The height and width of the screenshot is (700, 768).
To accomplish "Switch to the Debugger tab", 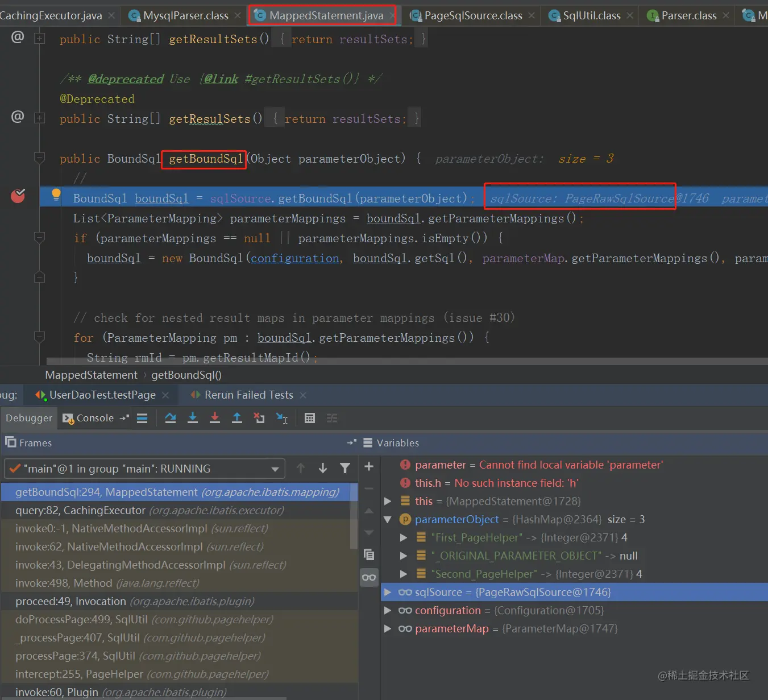I will pyautogui.click(x=28, y=418).
